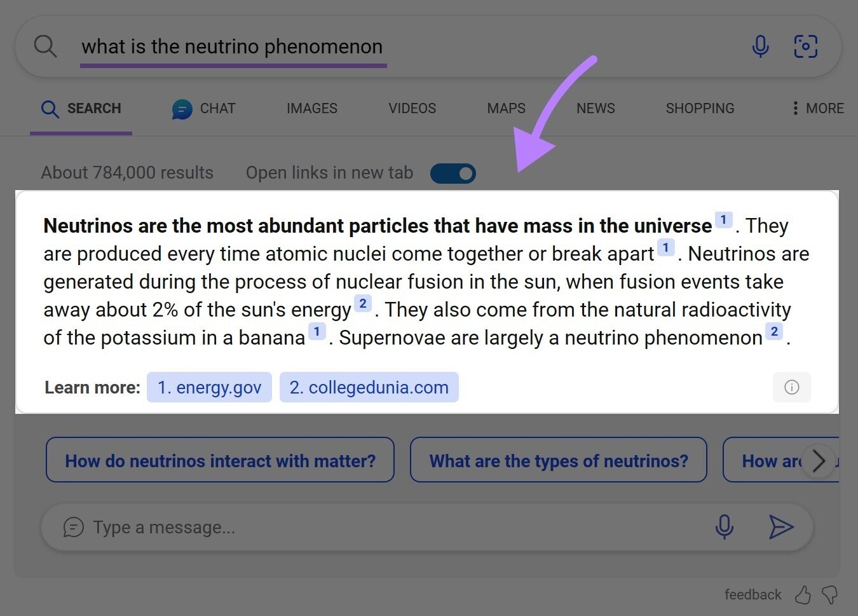Screen dimensions: 858x616
Task: Click the chevron to see more suggested questions
Action: (x=819, y=460)
